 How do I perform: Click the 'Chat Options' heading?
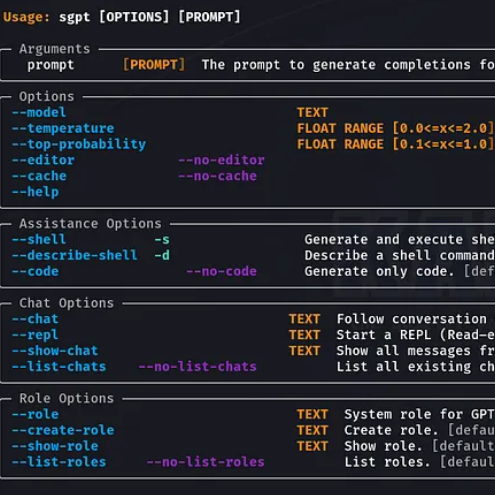pyautogui.click(x=66, y=303)
